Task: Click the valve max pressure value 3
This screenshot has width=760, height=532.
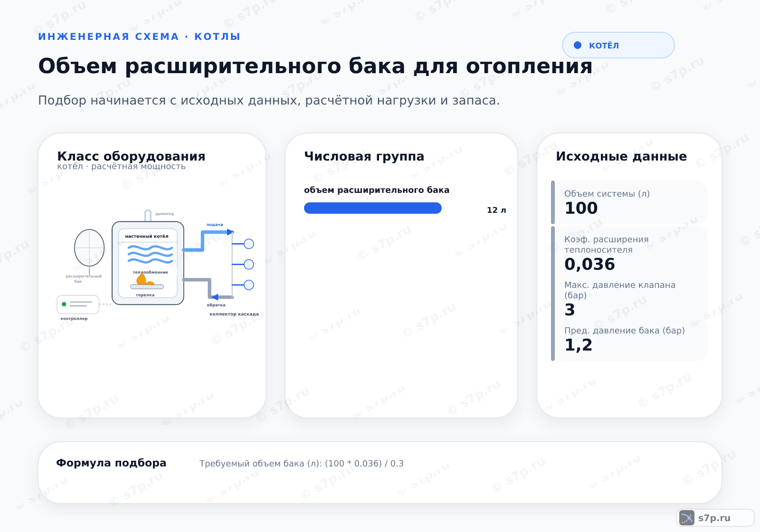Action: coord(570,310)
